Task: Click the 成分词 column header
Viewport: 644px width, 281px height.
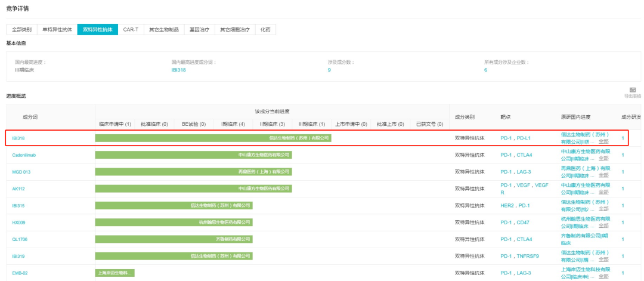Action: (x=30, y=117)
